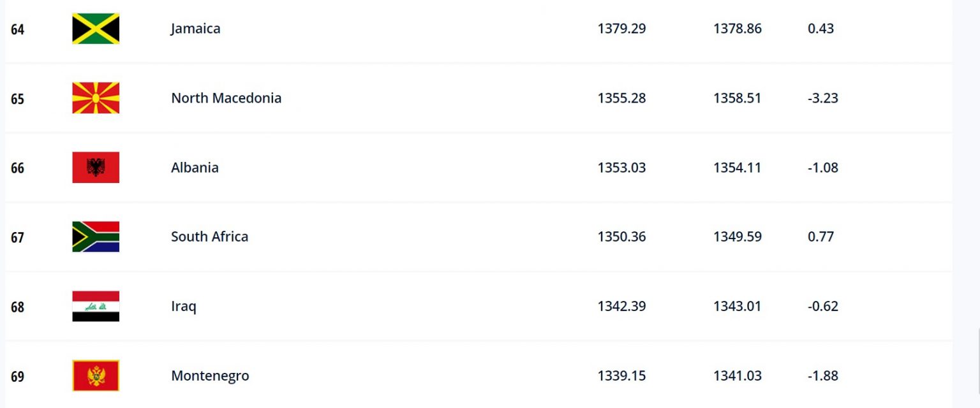Screen dimensions: 980x408
Task: Click rank number 64
Action: (17, 29)
